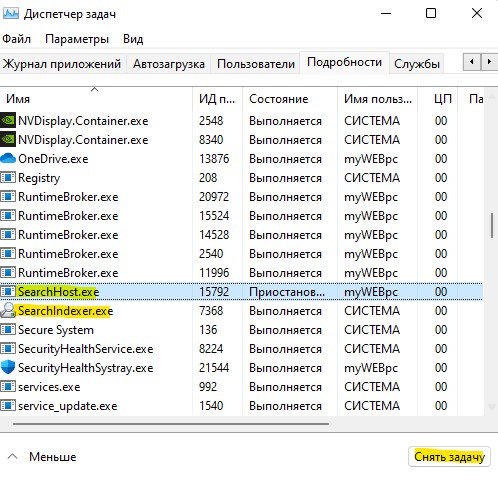The width and height of the screenshot is (498, 479).
Task: Click PID 992 cell
Action: 208,387
